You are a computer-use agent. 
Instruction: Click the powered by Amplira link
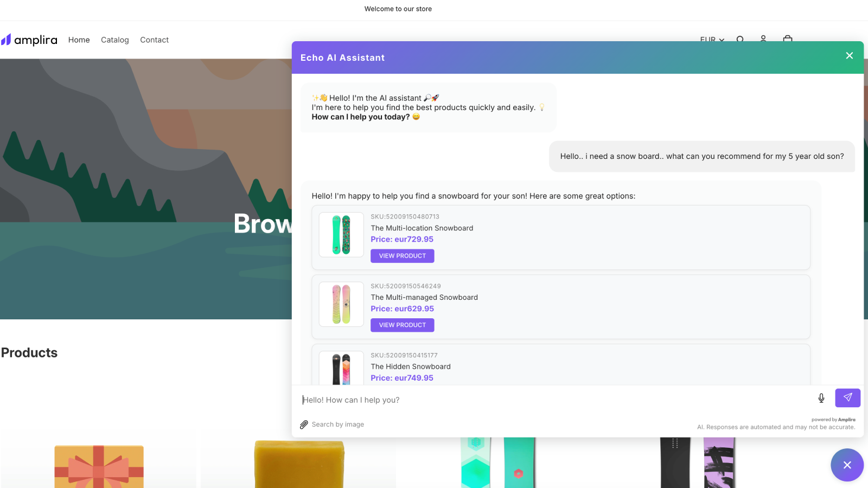[833, 420]
